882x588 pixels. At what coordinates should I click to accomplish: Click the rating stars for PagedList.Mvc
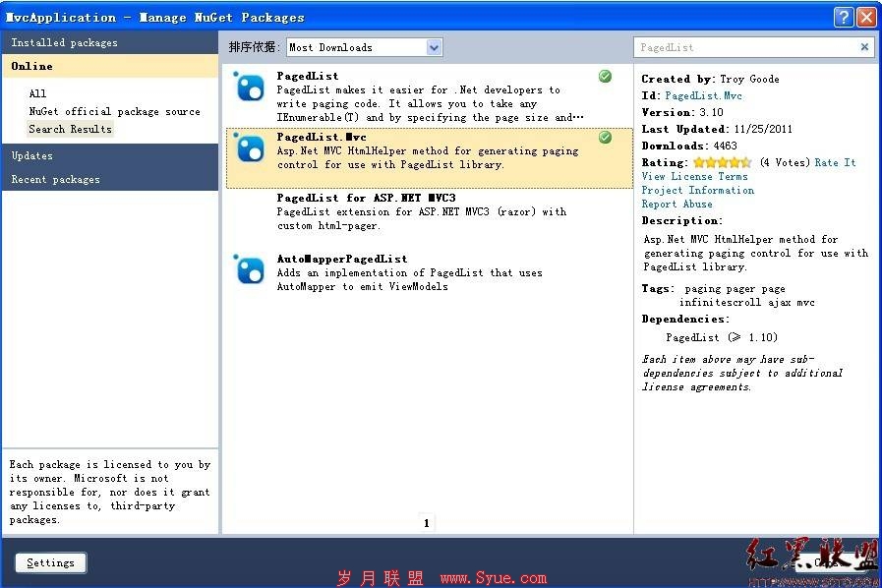tap(723, 162)
